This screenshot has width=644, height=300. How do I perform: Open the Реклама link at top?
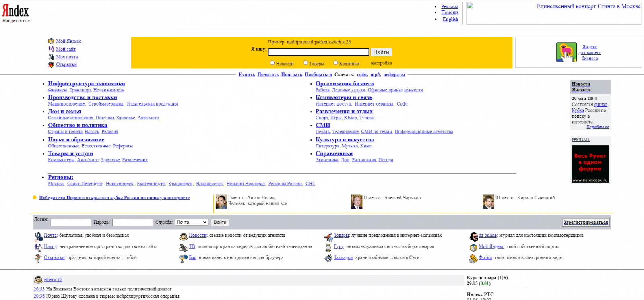(450, 6)
